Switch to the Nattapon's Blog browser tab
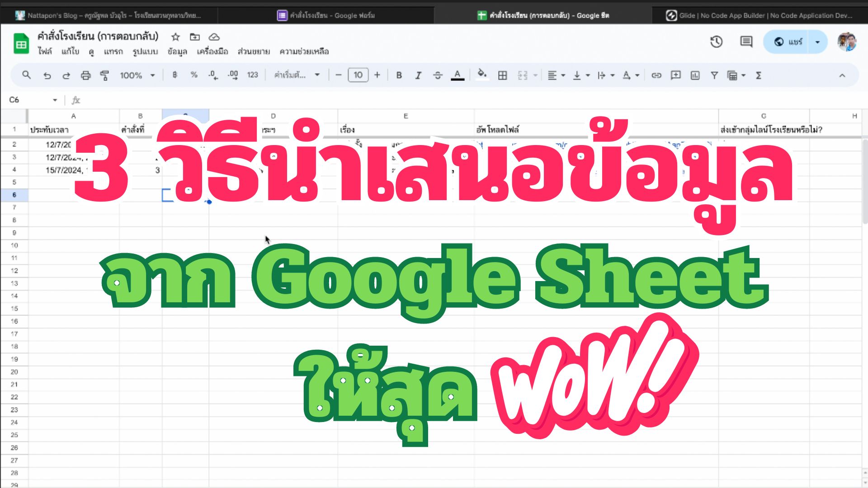 tap(108, 15)
